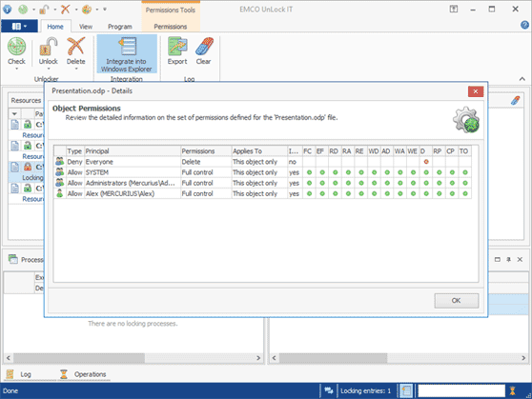Image resolution: width=532 pixels, height=399 pixels.
Task: Click the pin icon in Processes panel
Action: pos(508,259)
